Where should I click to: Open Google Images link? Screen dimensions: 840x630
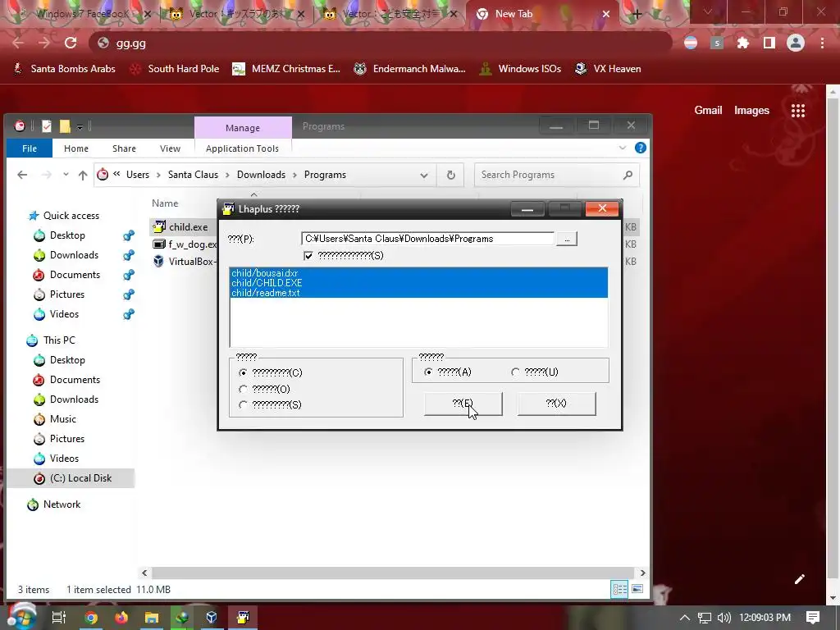click(751, 111)
